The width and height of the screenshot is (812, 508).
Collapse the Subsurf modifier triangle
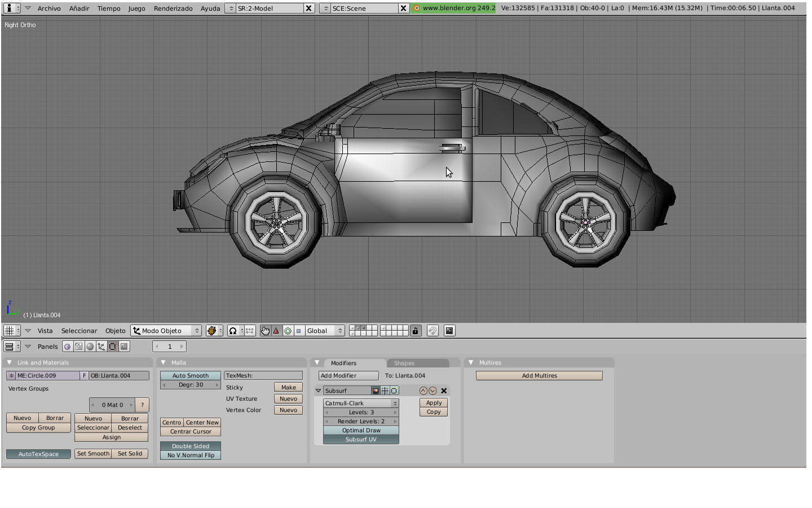pyautogui.click(x=318, y=391)
